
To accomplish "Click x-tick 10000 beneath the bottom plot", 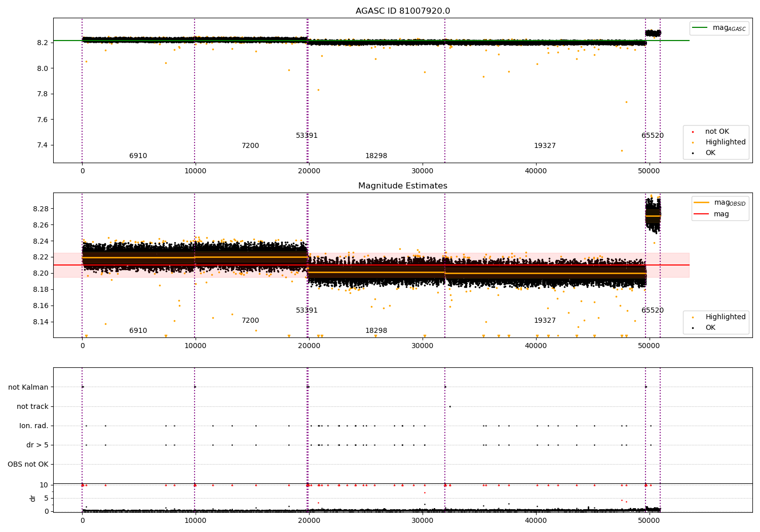I will pos(196,521).
